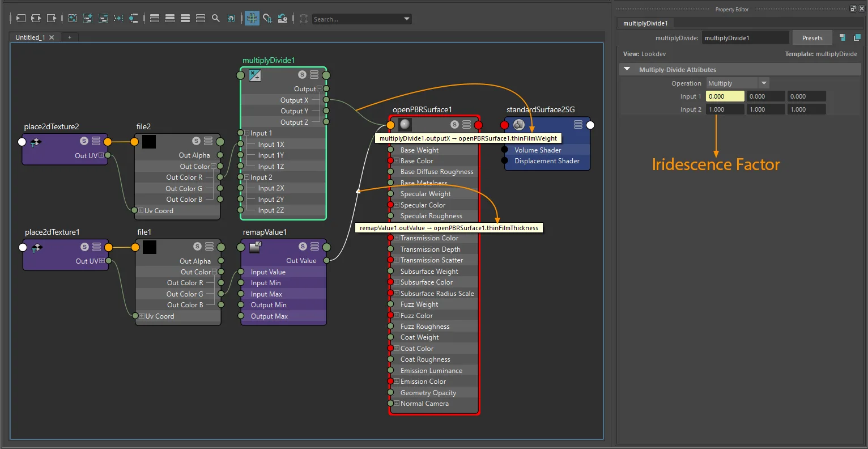The height and width of the screenshot is (449, 868).
Task: Collapse the Output attribute on multiplyDivide1
Action: point(319,89)
